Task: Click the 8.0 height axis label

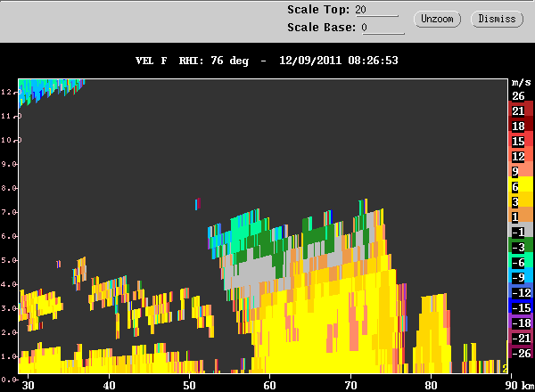Action: (x=9, y=188)
